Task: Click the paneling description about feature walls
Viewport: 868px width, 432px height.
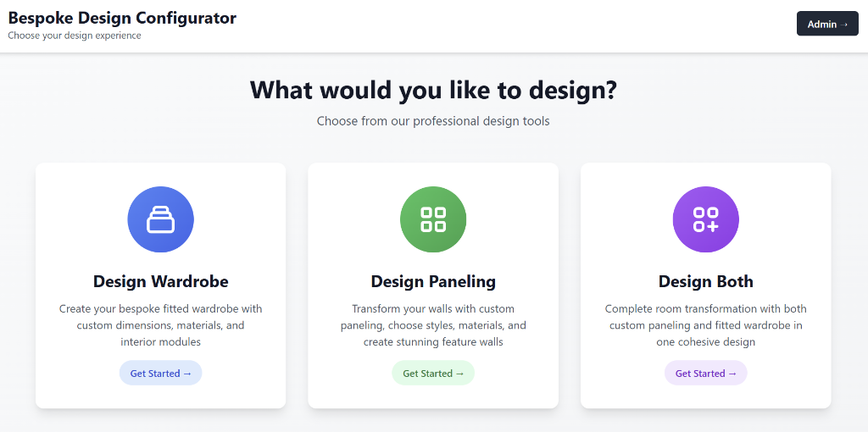Action: click(x=433, y=325)
